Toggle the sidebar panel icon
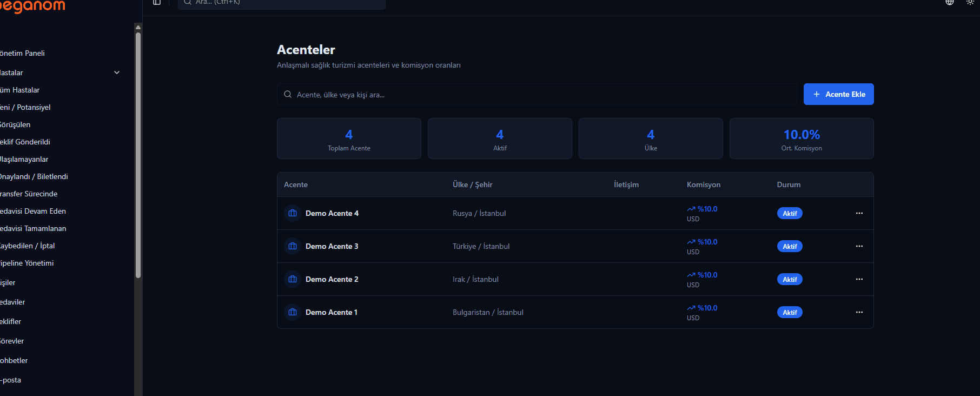980x396 pixels. [157, 2]
